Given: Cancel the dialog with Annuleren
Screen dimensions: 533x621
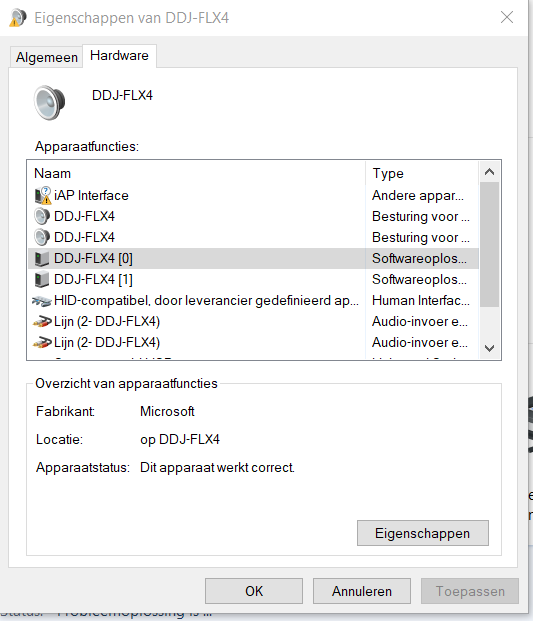Looking at the screenshot, I should (x=362, y=591).
